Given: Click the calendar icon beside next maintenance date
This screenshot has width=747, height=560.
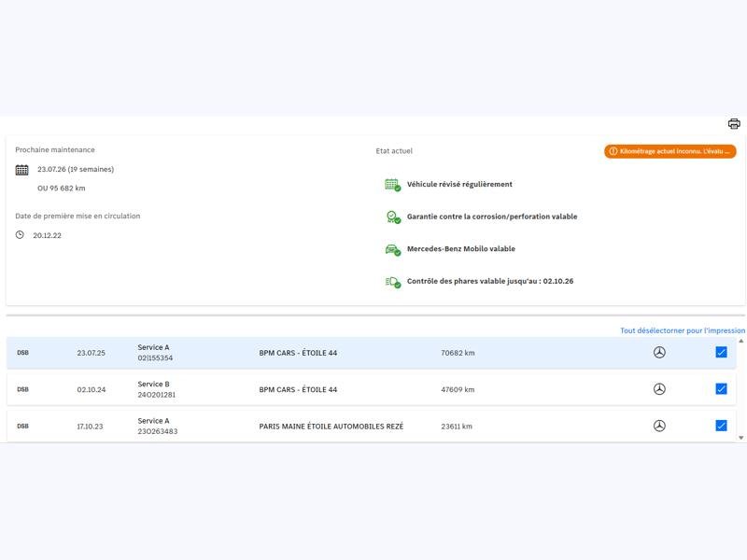Looking at the screenshot, I should click(x=22, y=170).
